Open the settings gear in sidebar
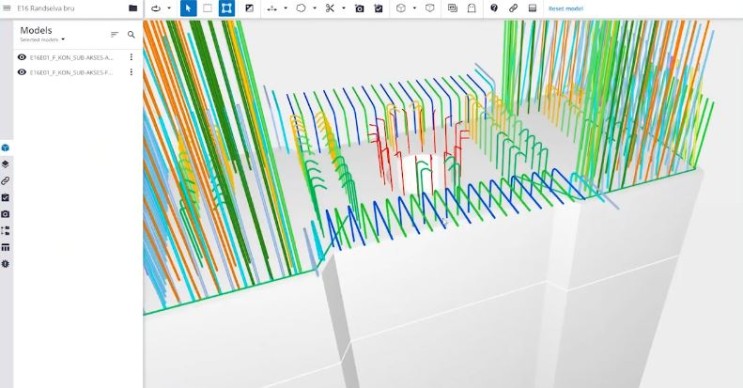 tap(5, 264)
